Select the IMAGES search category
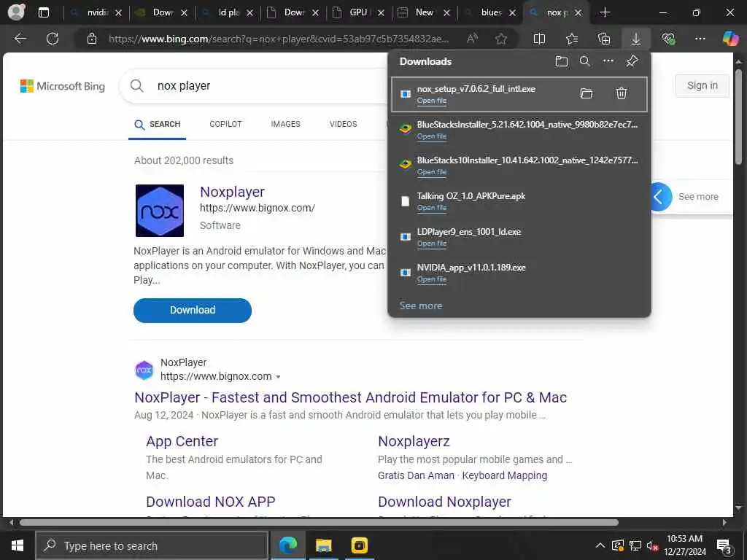 [x=285, y=124]
